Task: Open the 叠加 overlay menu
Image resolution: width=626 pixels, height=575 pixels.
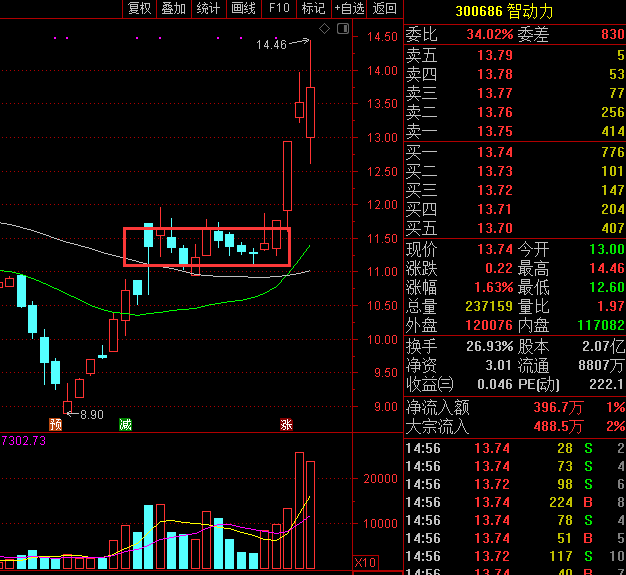Action: pyautogui.click(x=174, y=8)
